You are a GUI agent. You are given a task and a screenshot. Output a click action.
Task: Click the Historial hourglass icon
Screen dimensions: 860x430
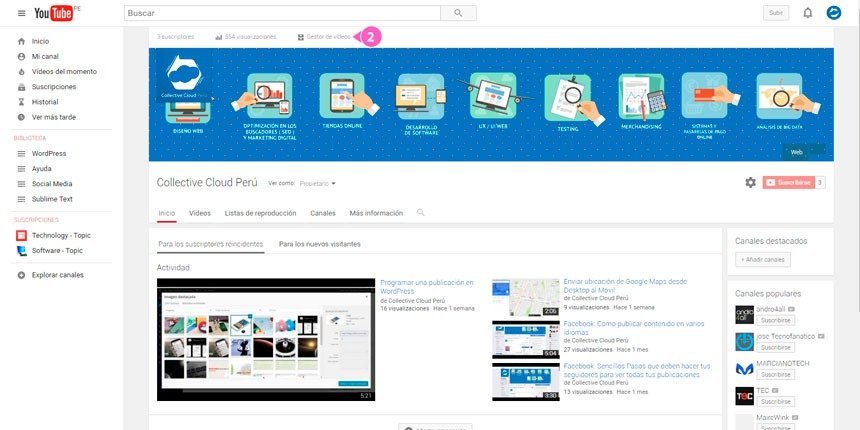tap(21, 102)
